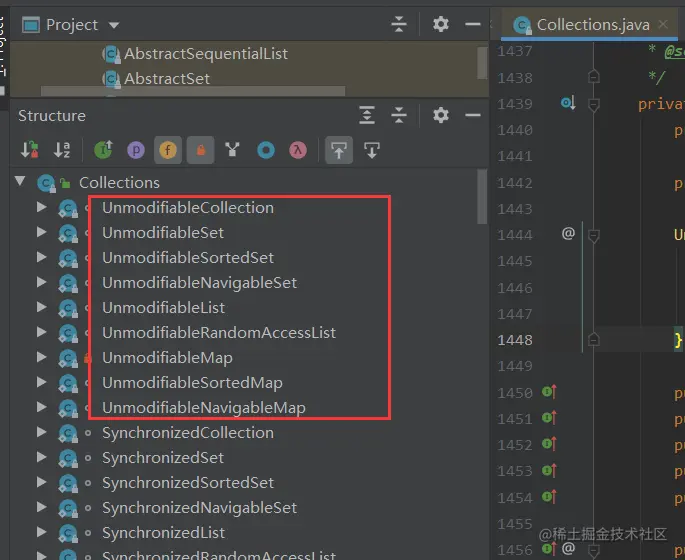Click the UnmodifiableMap class icon

click(68, 358)
